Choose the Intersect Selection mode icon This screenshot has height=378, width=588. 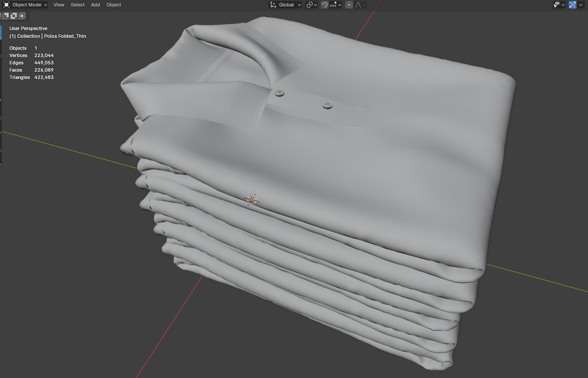pyautogui.click(x=22, y=16)
